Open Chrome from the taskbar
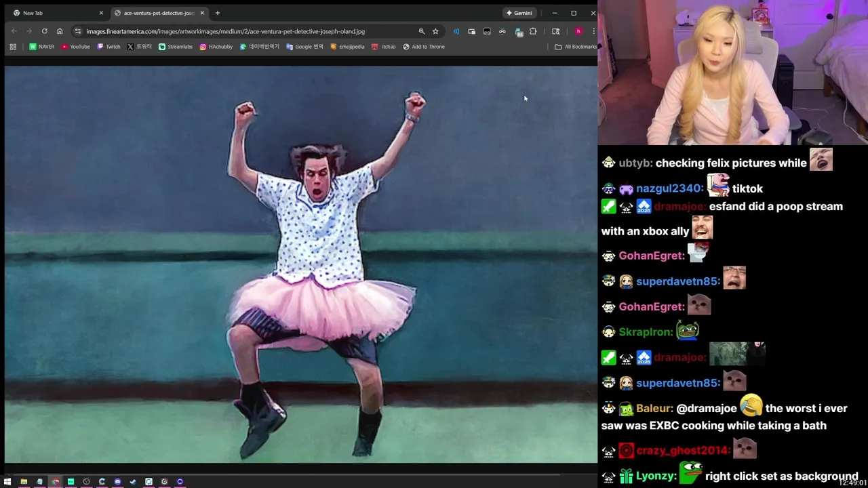Screen dimensions: 868x488 pos(55,482)
